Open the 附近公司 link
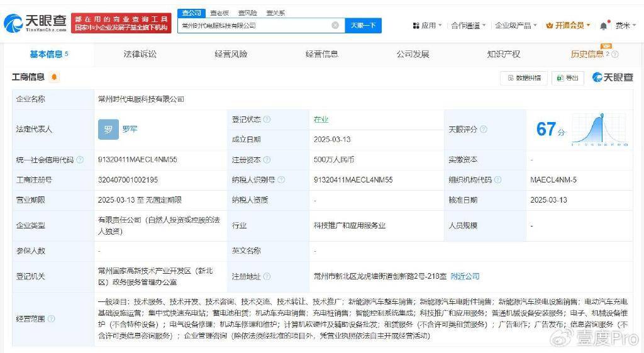Viewport: 644px width, 353px height. click(465, 276)
